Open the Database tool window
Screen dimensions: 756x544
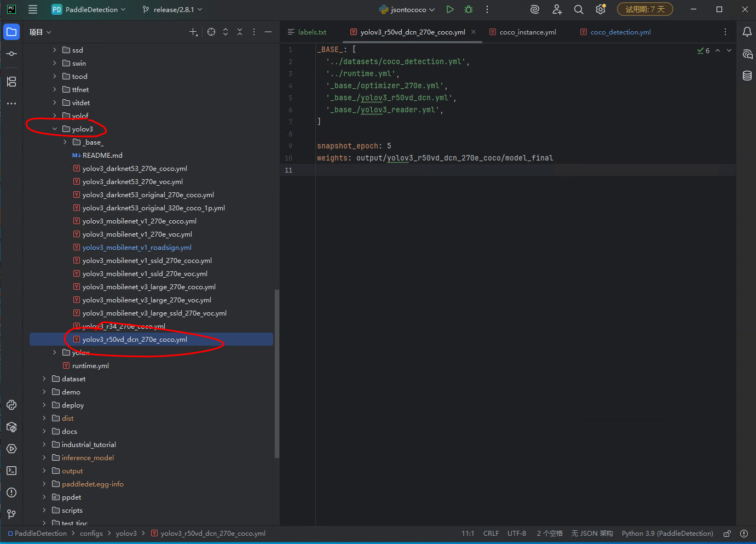pyautogui.click(x=747, y=76)
